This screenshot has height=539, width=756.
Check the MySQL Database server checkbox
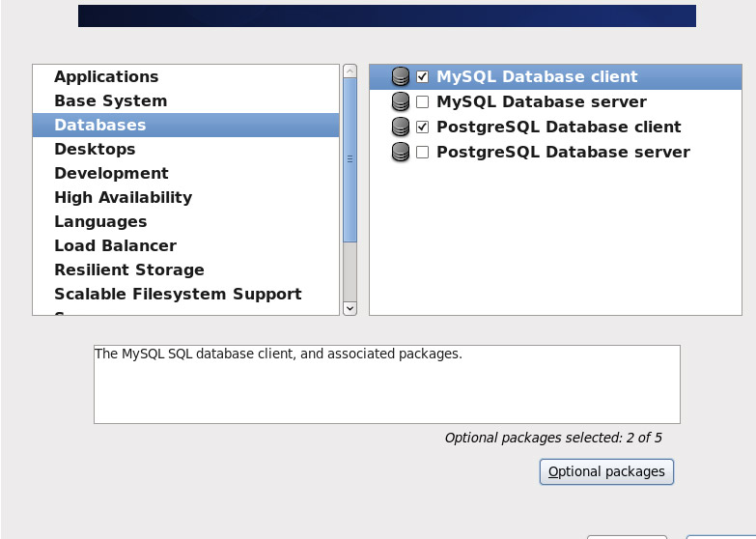[422, 101]
